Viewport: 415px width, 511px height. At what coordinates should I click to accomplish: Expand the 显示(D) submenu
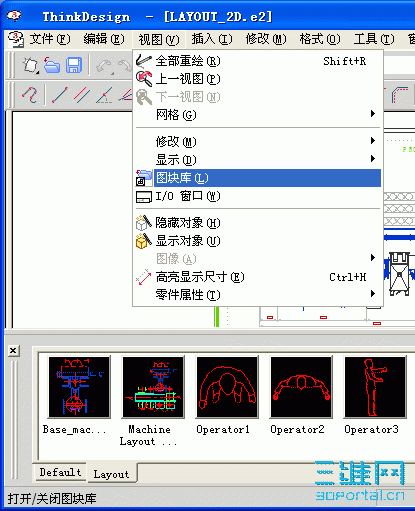(x=258, y=160)
